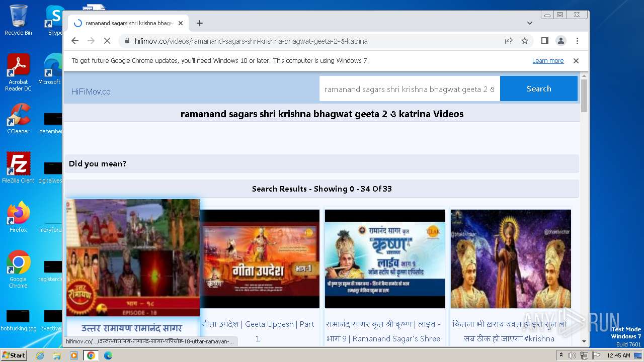Viewport: 644px width, 362px height.
Task: Open the #krishna video thumbnail
Action: tap(511, 259)
